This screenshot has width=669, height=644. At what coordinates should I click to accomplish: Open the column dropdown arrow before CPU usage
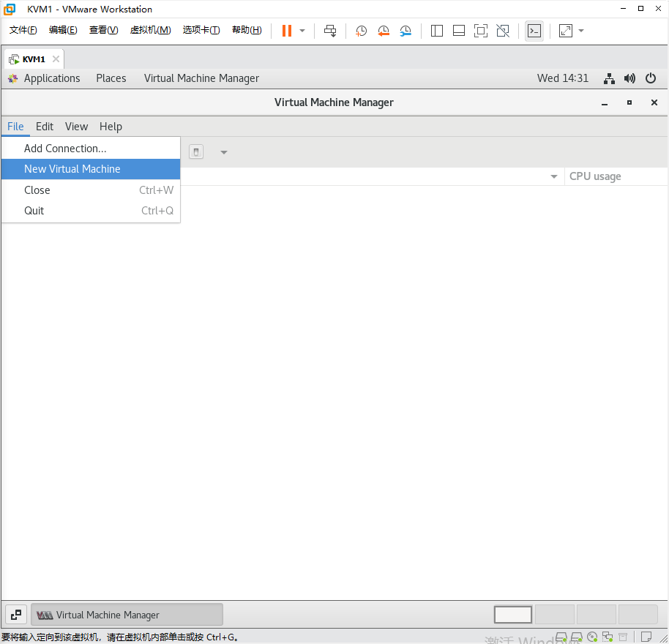[554, 176]
